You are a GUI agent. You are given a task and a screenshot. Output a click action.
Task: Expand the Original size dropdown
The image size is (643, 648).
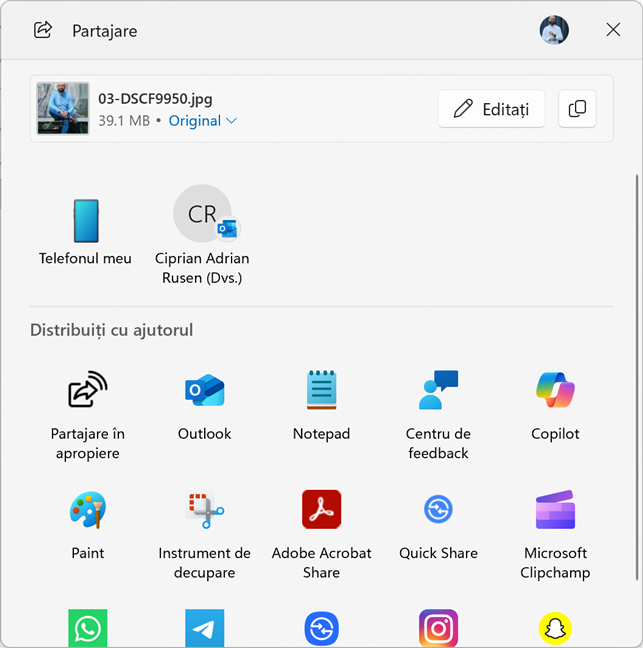tap(203, 121)
